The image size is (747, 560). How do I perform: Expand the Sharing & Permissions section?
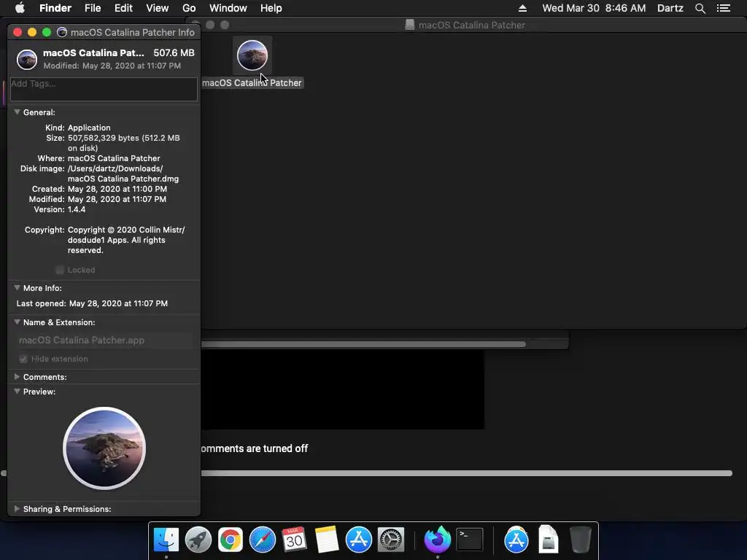click(17, 508)
